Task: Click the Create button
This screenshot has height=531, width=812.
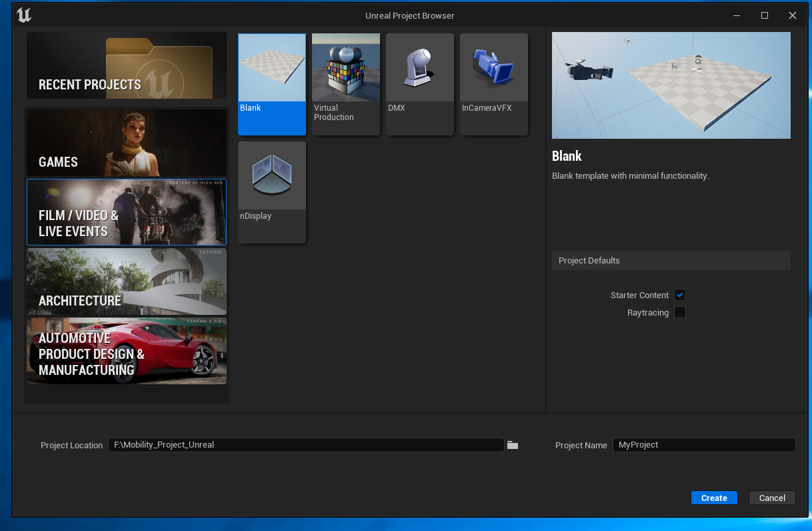Action: [714, 498]
